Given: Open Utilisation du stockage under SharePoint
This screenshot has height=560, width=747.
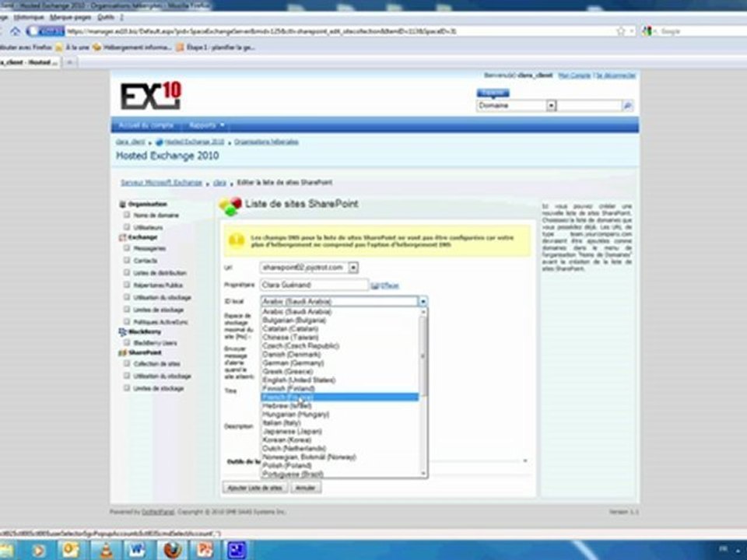Looking at the screenshot, I should tap(162, 376).
